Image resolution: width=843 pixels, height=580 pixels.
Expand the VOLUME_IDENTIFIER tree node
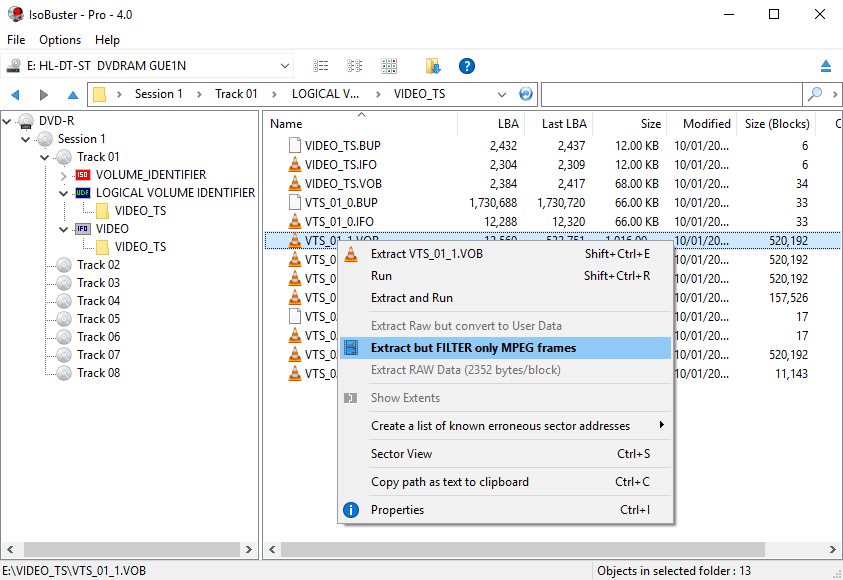63,176
